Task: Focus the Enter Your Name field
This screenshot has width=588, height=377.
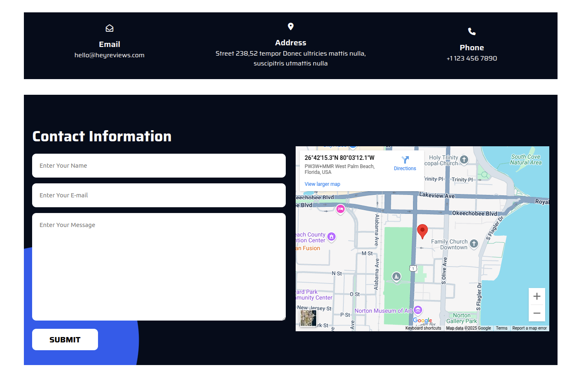Action: [x=159, y=166]
